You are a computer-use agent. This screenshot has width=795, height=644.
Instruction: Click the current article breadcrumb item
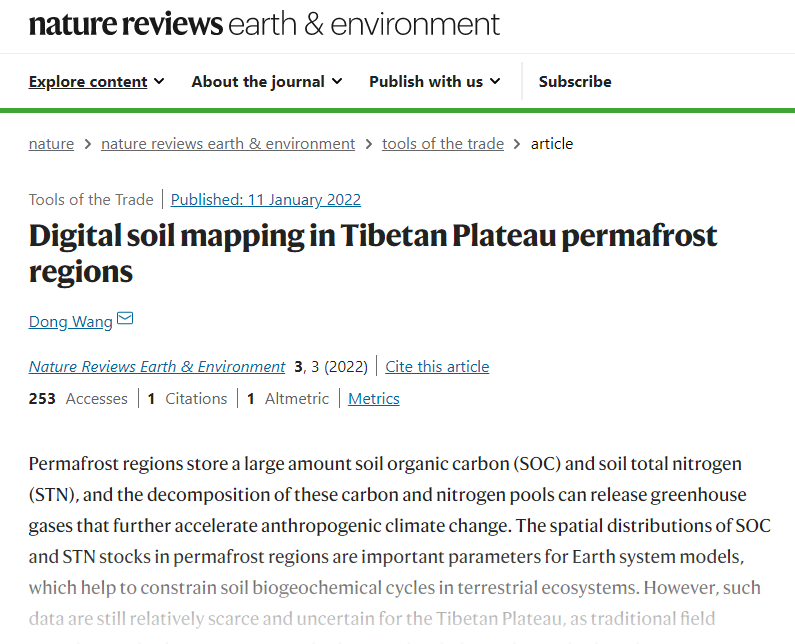[552, 144]
